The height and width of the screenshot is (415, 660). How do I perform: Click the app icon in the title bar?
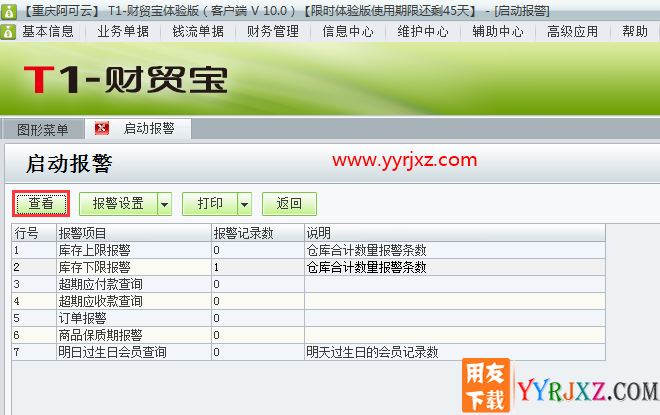pyautogui.click(x=8, y=11)
